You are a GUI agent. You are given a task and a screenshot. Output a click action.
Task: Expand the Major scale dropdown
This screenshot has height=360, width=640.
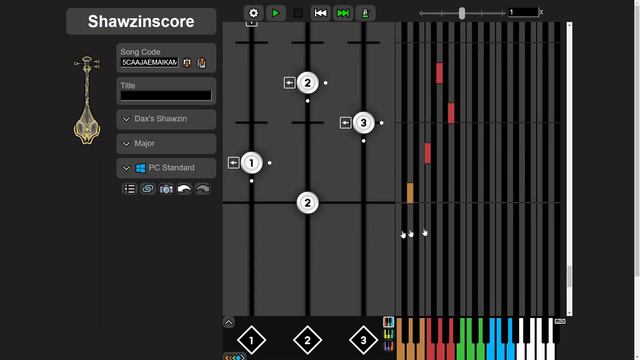pyautogui.click(x=166, y=143)
